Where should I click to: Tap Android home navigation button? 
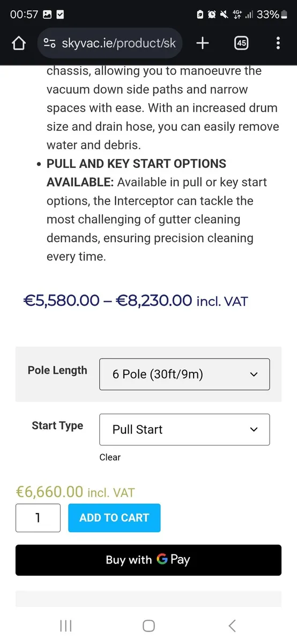148,625
